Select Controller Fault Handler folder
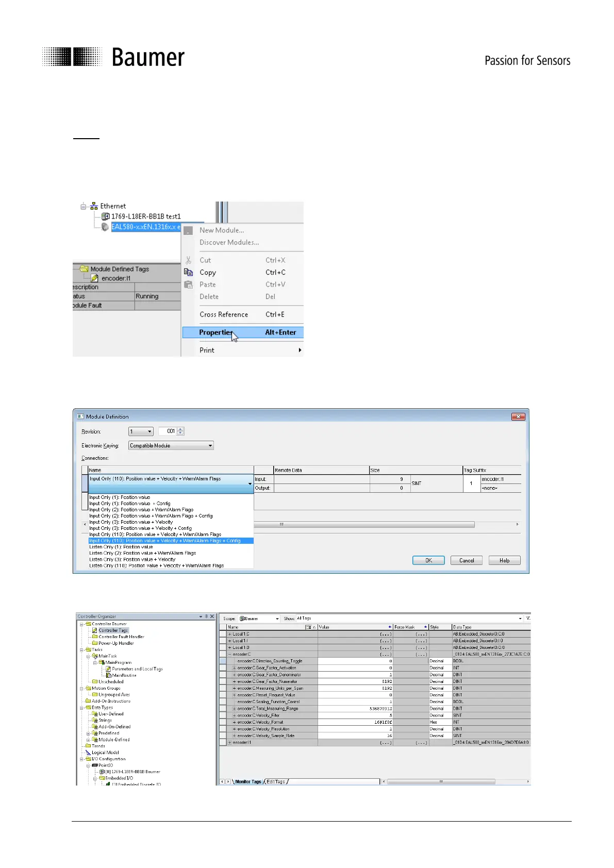The image size is (614, 868). pyautogui.click(x=121, y=637)
